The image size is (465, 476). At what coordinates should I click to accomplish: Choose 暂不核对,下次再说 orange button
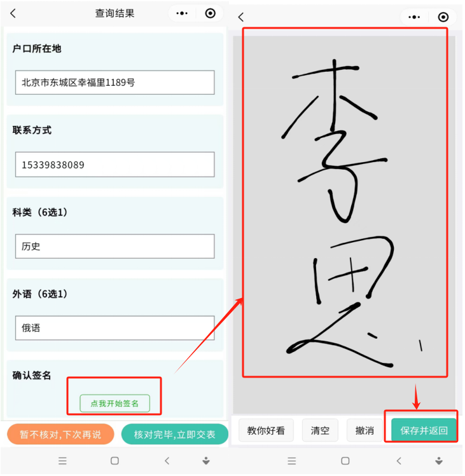pyautogui.click(x=60, y=435)
